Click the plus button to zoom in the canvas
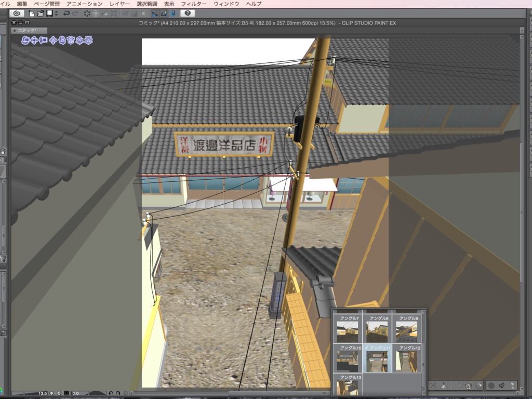The height and width of the screenshot is (399, 532). [59, 393]
